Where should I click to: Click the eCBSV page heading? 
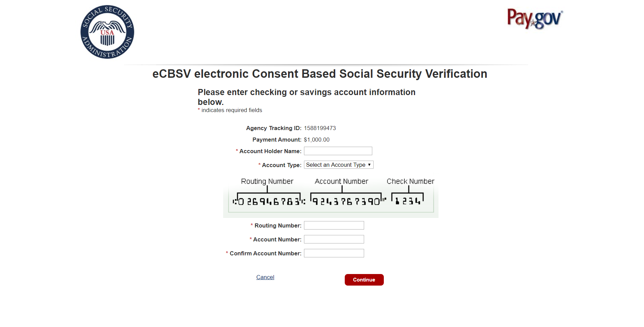coord(320,74)
